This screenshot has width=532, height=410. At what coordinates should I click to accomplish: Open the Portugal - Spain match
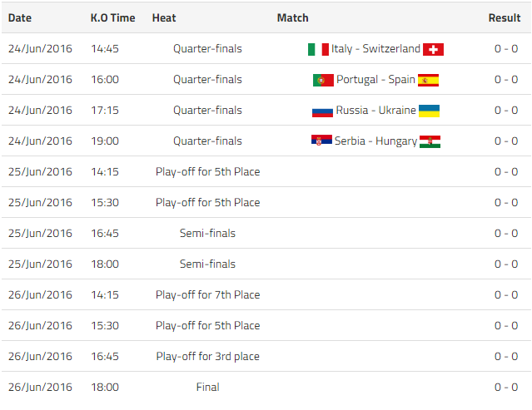click(375, 80)
